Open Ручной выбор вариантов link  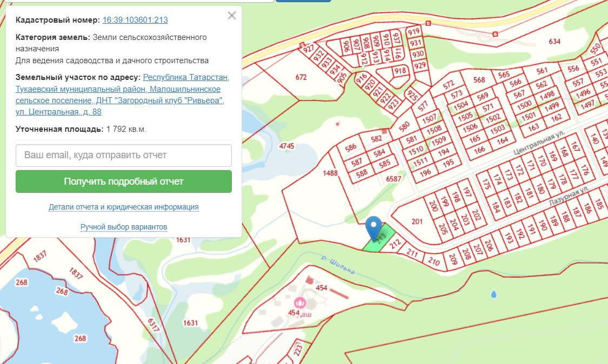click(x=124, y=227)
